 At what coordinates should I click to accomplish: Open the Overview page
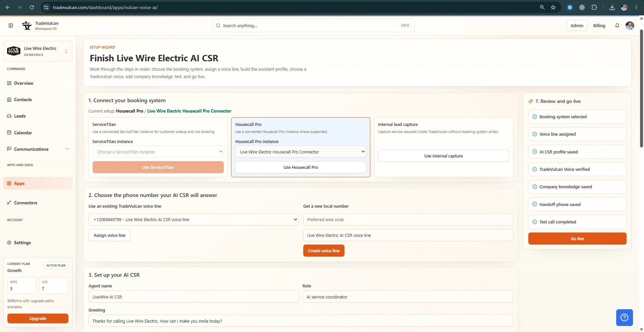tap(38, 83)
